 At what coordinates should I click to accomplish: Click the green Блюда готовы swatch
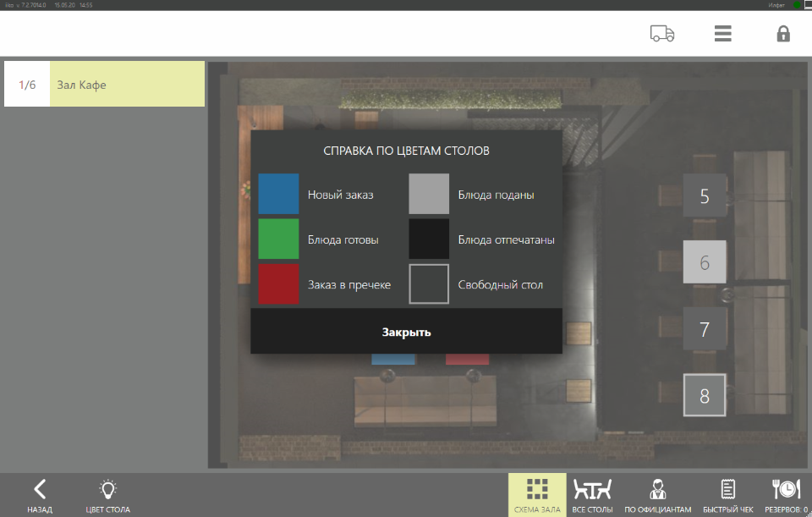(278, 239)
